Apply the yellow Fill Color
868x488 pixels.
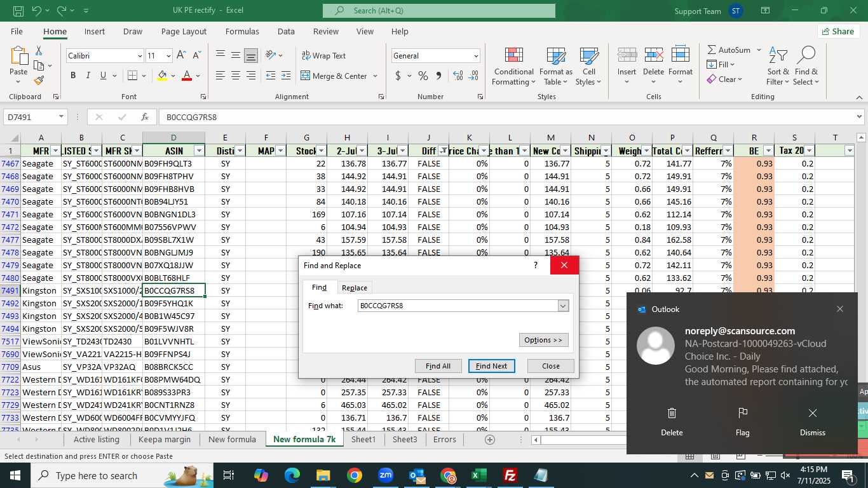(162, 76)
